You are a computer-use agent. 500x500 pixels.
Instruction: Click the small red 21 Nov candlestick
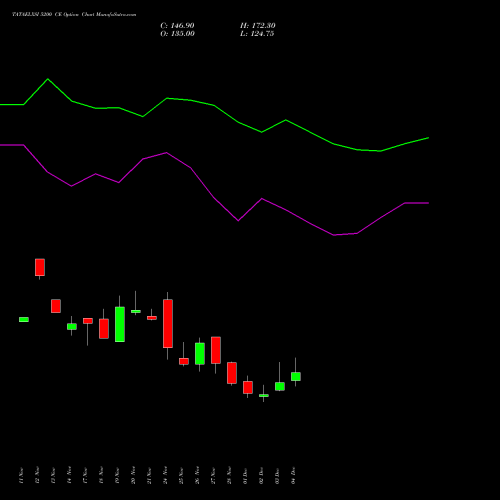coord(152,318)
